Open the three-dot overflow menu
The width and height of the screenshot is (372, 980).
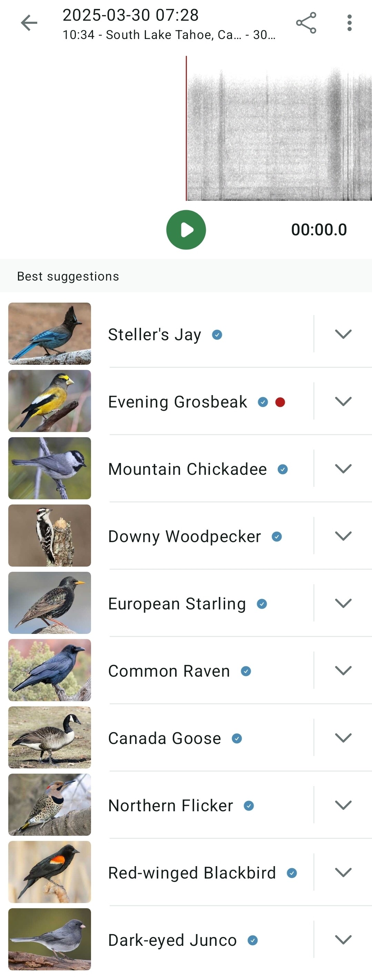(x=349, y=23)
